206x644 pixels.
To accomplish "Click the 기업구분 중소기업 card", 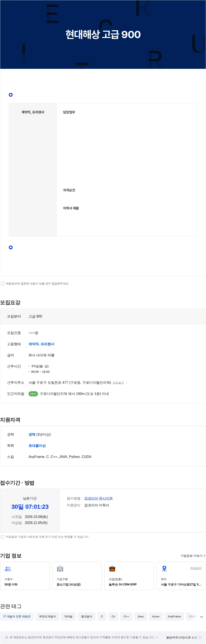I will click(77, 576).
